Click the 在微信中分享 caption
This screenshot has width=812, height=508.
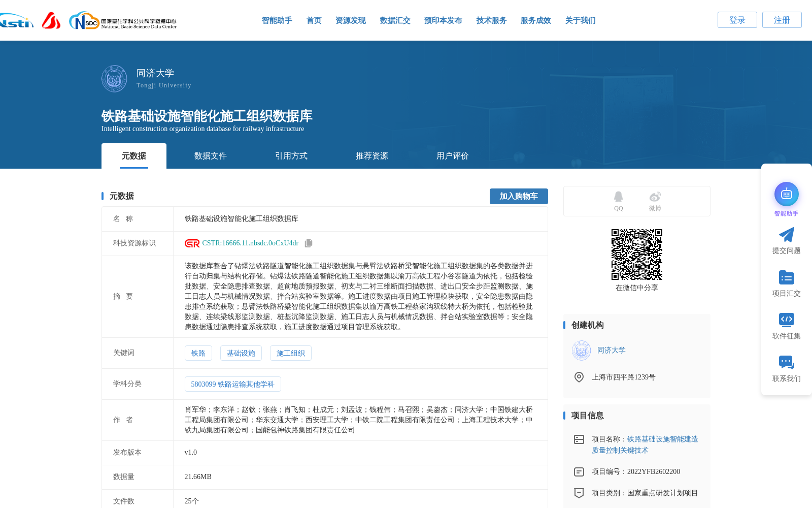(637, 288)
